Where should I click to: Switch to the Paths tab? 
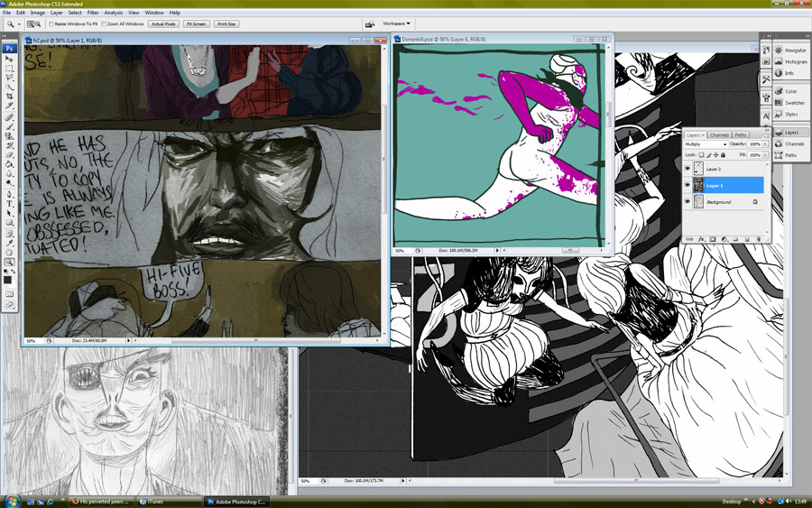(741, 135)
